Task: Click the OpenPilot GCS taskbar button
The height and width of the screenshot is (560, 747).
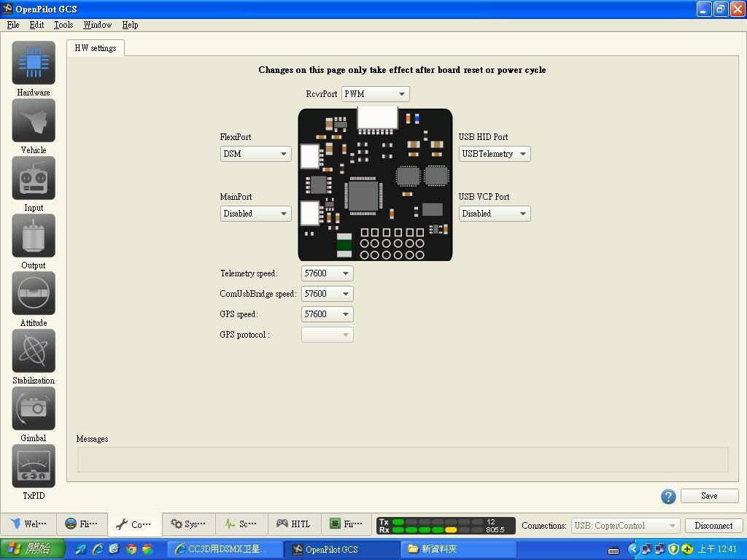Action: 342,549
